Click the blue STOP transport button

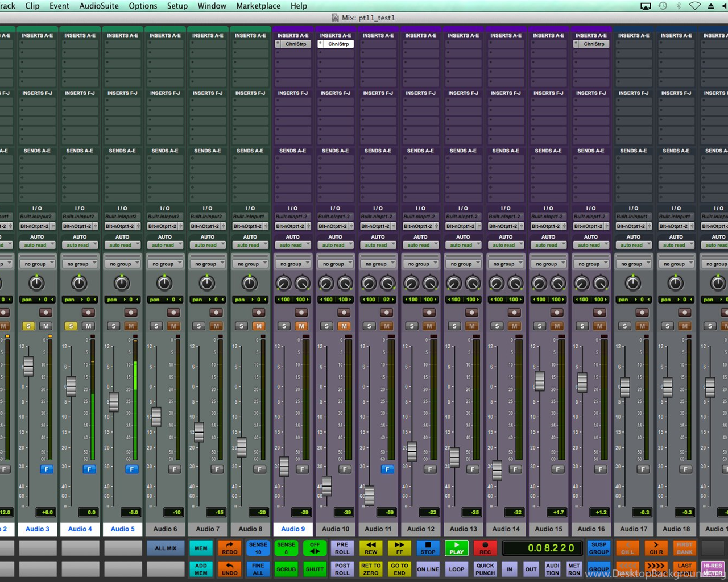[x=428, y=548]
